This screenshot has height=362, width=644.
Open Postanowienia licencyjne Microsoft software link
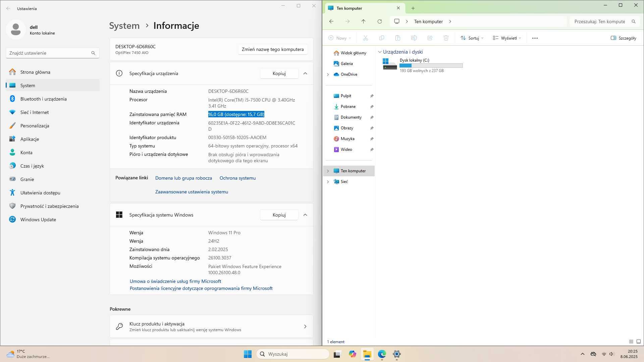(201, 288)
